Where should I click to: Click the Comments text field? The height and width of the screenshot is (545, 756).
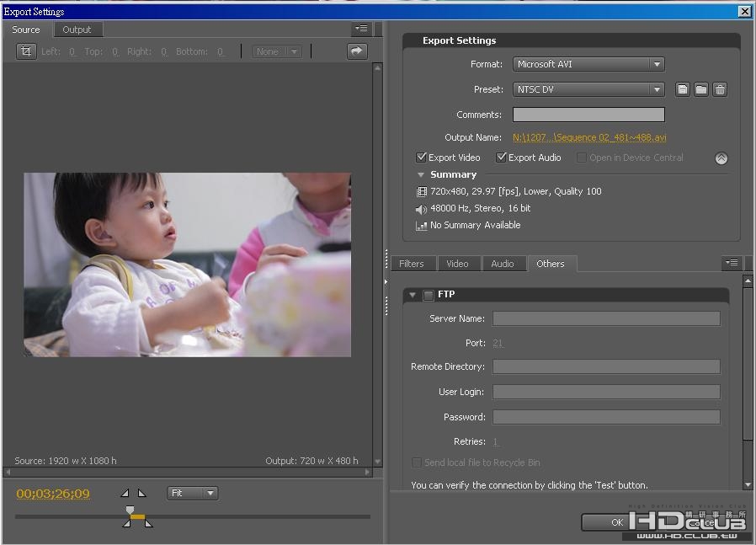588,115
